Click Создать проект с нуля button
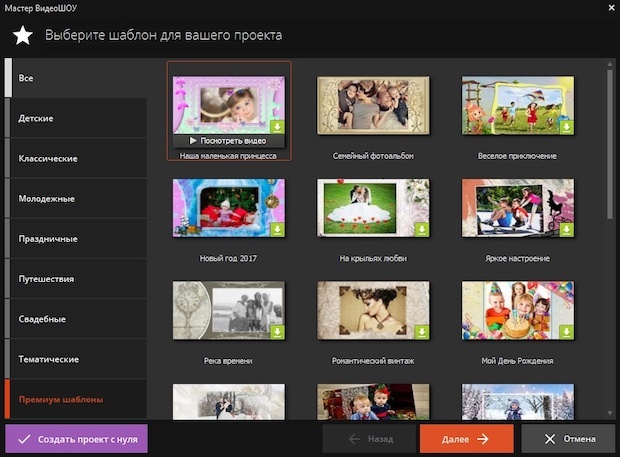 [x=76, y=439]
